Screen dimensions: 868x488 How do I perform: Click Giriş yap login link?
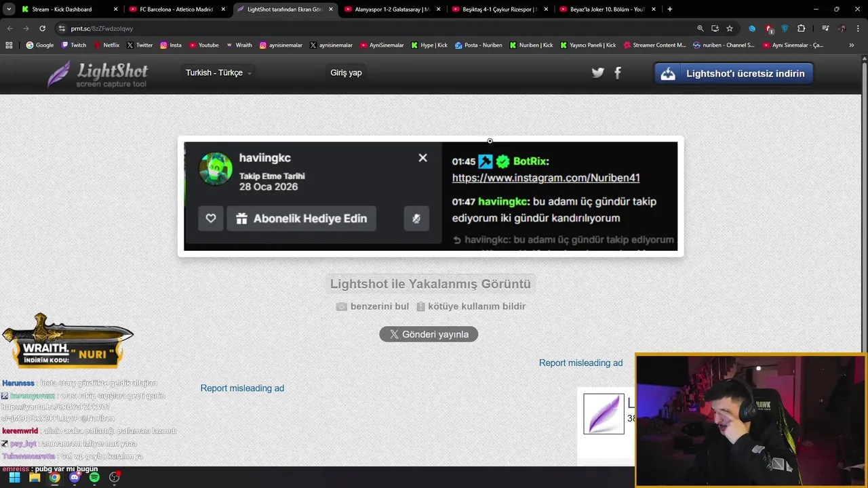tap(346, 73)
